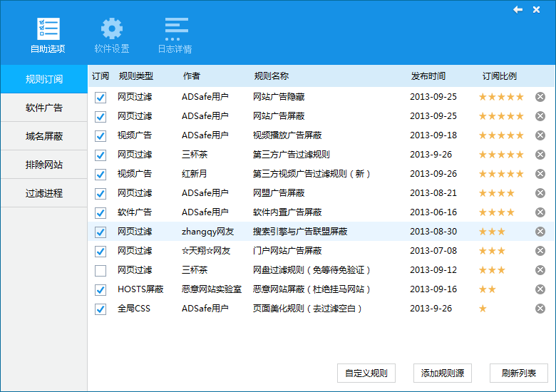Click one-star rating of 页面美化规则
556x392 pixels.
coord(483,309)
